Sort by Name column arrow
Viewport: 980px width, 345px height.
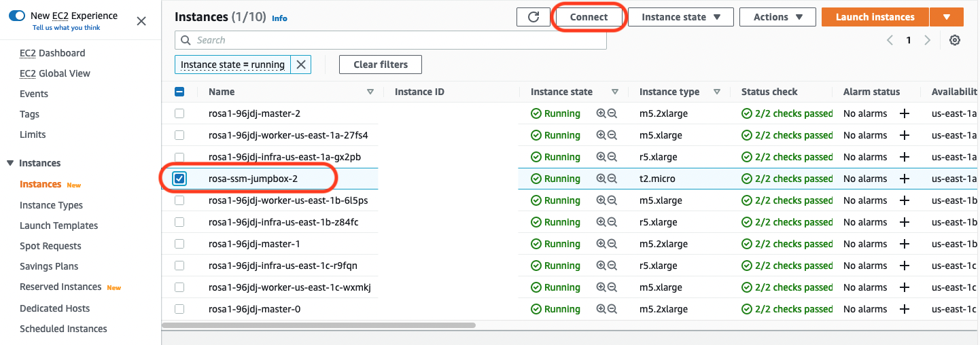pos(370,92)
